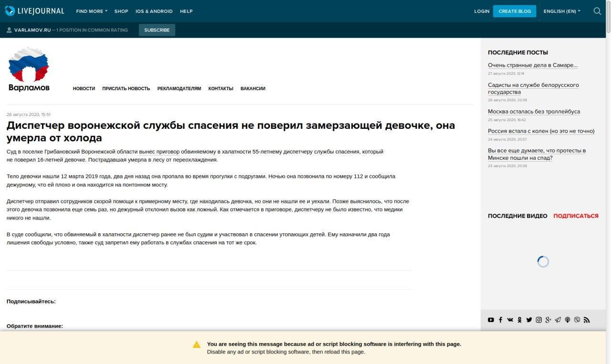Open the ПРИСЛАТЬ НОВОСТЬ nav item
Image resolution: width=611 pixels, height=364 pixels.
click(x=126, y=88)
